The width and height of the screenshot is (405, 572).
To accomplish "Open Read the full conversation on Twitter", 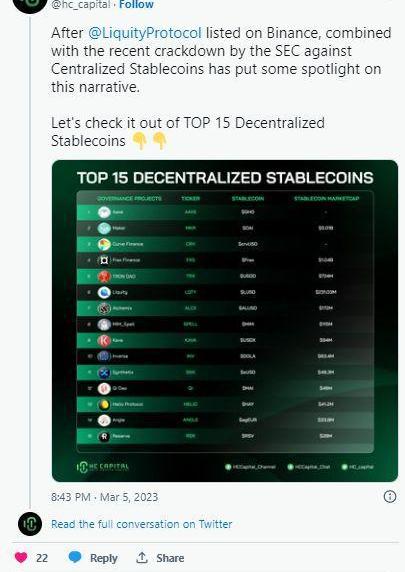I will click(x=142, y=524).
